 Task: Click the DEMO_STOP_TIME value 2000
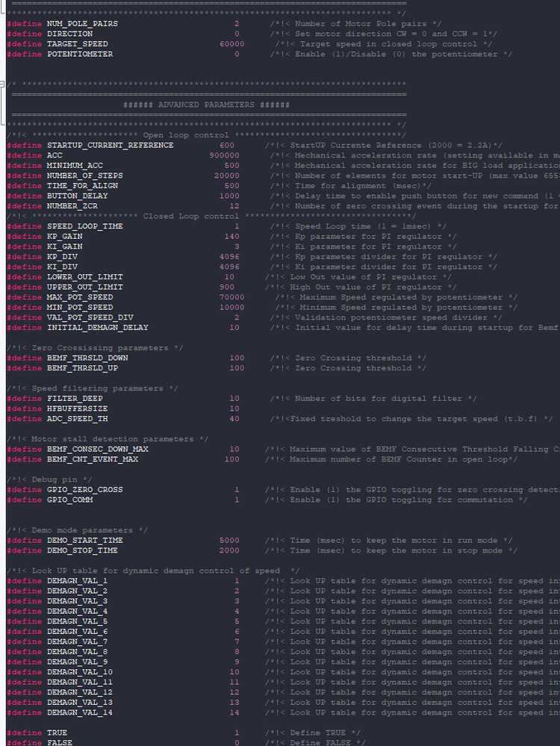[229, 550]
